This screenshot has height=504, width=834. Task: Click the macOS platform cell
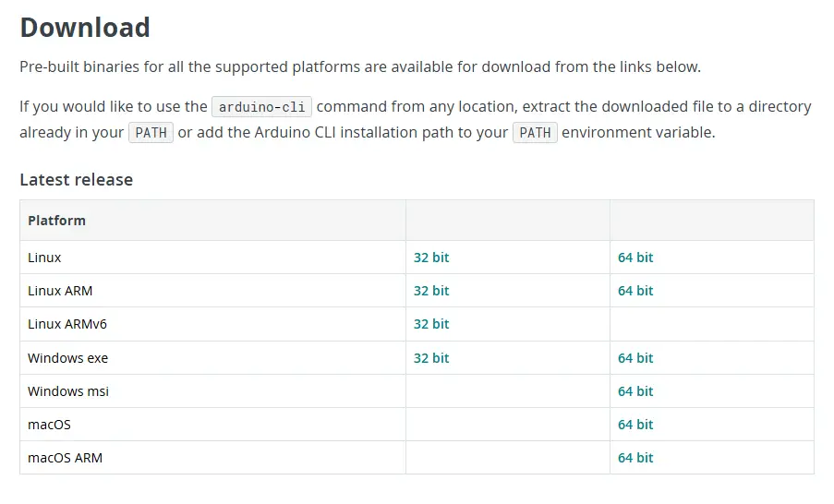click(212, 425)
